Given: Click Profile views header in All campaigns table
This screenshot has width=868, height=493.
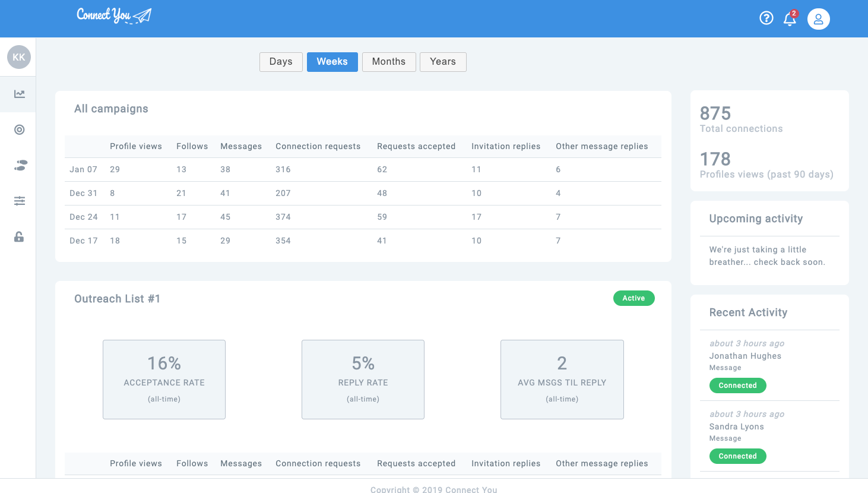Looking at the screenshot, I should [136, 146].
